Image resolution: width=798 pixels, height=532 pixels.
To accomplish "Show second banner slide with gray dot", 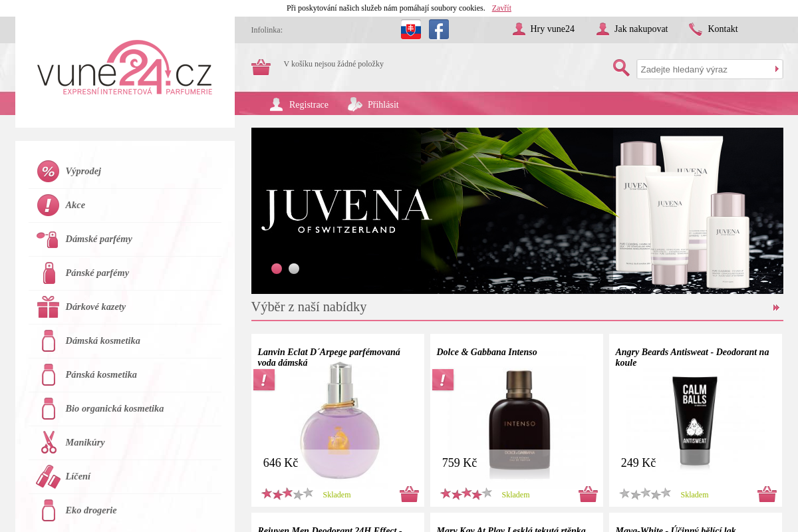I will point(294,269).
